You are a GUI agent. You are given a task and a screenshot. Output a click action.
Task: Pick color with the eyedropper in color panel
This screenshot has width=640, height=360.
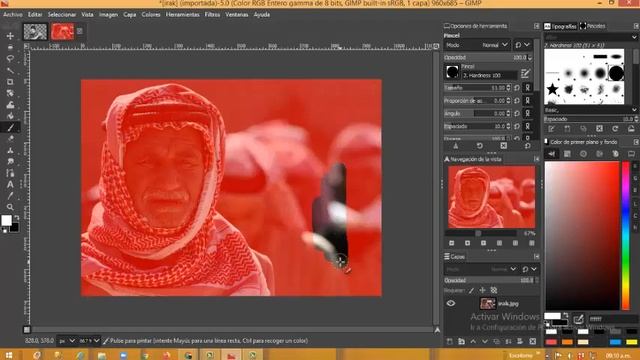pos(578,319)
